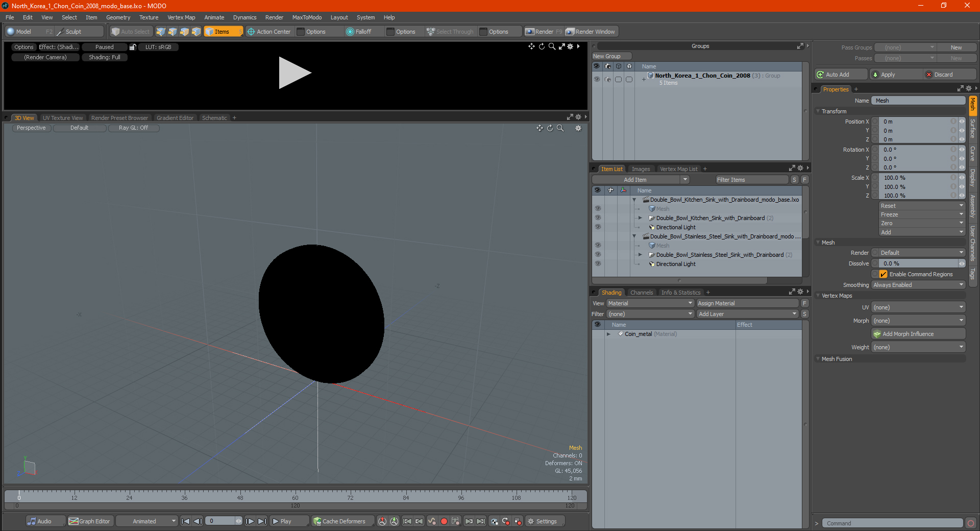
Task: Step to next frame
Action: 250,521
